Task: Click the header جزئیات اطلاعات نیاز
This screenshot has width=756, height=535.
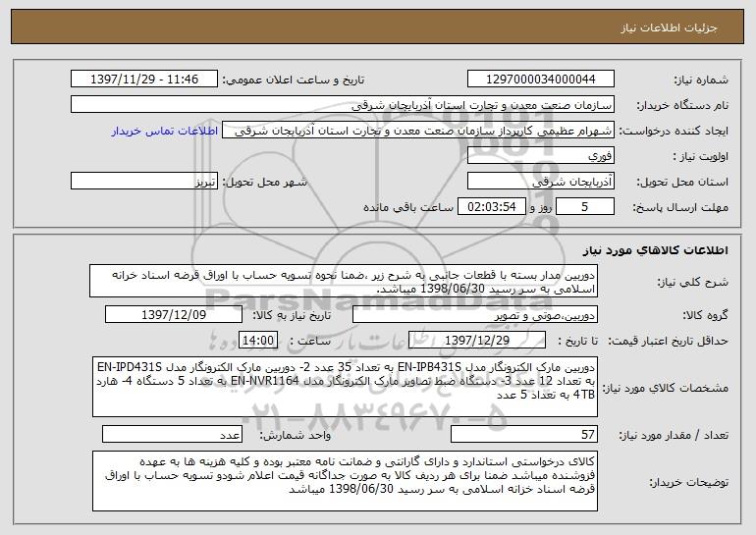Action: point(669,27)
